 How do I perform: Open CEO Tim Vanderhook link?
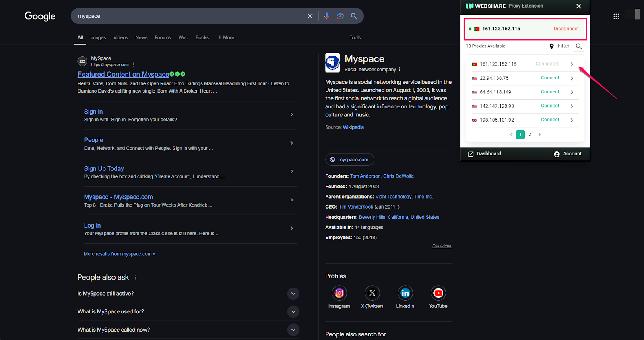(x=356, y=207)
